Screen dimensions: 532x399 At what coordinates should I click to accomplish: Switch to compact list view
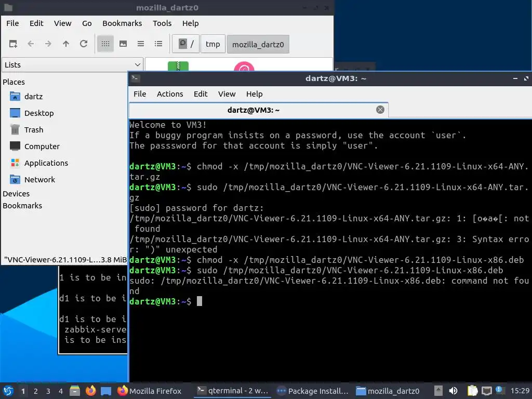[x=141, y=44]
